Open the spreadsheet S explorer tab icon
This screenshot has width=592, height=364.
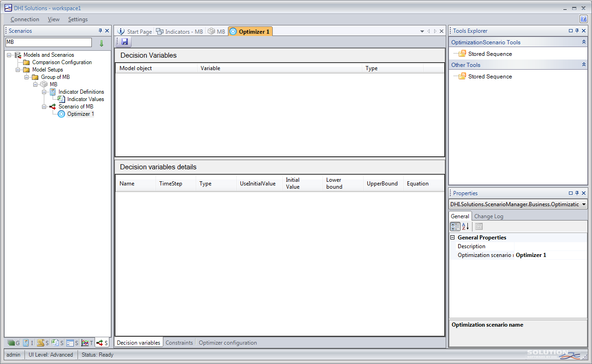pos(55,343)
